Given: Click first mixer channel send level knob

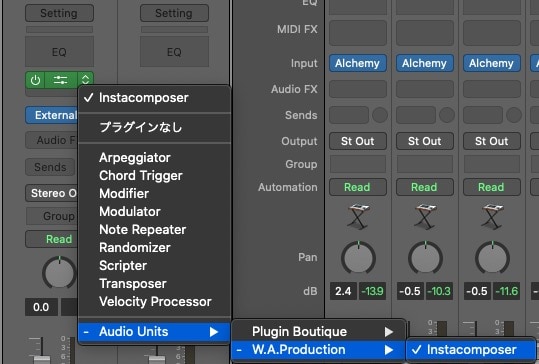Looking at the screenshot, I should coord(380,115).
